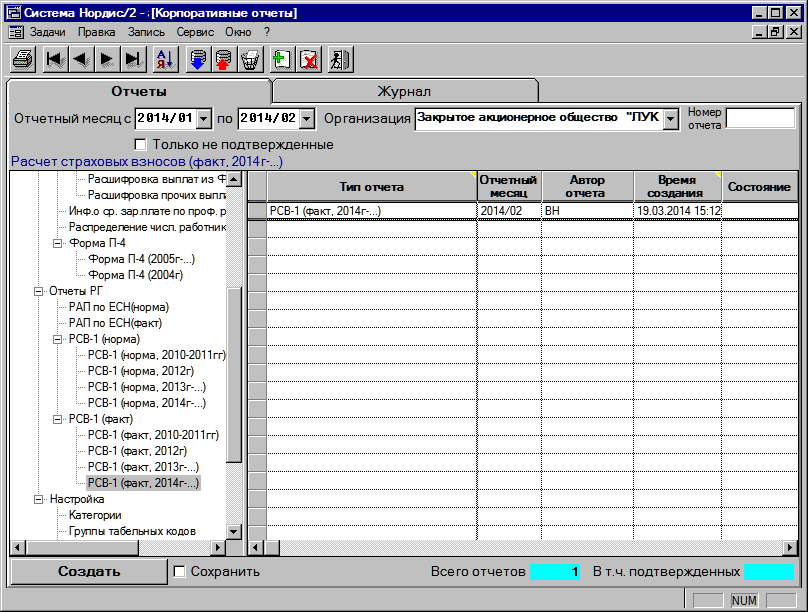808x612 pixels.
Task: Click the wastebasket toolbar icon
Action: click(250, 59)
